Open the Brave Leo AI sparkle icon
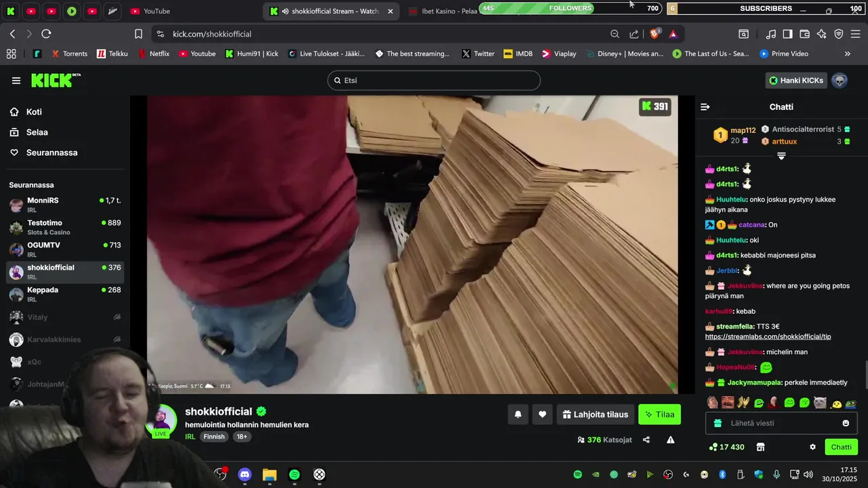 pyautogui.click(x=821, y=34)
